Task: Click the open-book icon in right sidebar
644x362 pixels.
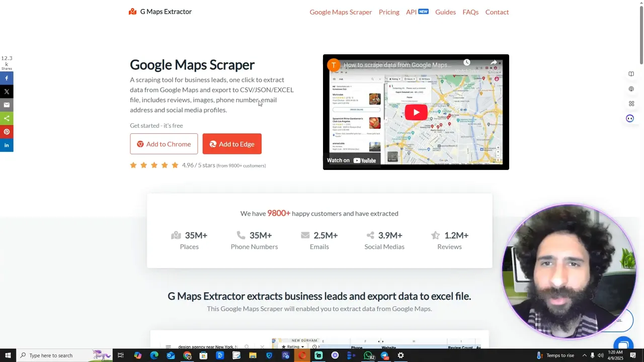Action: click(x=631, y=74)
